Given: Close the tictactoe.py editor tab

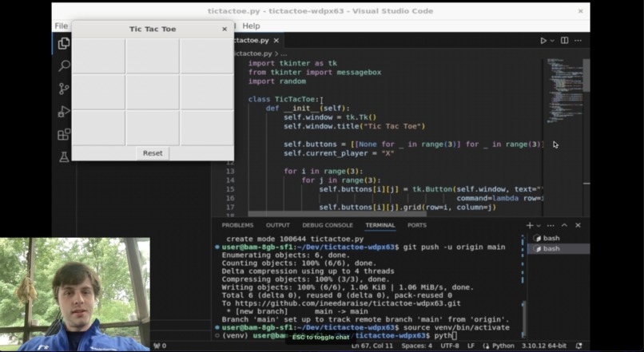Looking at the screenshot, I should coord(276,40).
